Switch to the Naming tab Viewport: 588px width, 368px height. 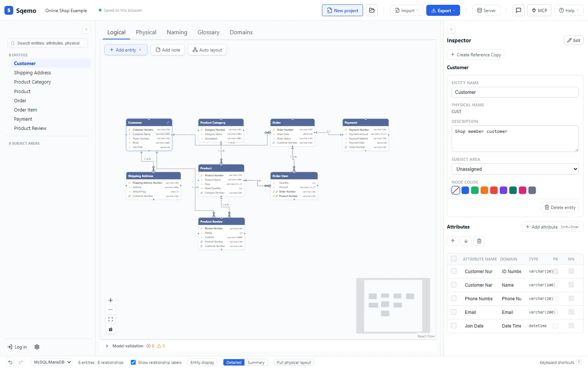tap(177, 32)
